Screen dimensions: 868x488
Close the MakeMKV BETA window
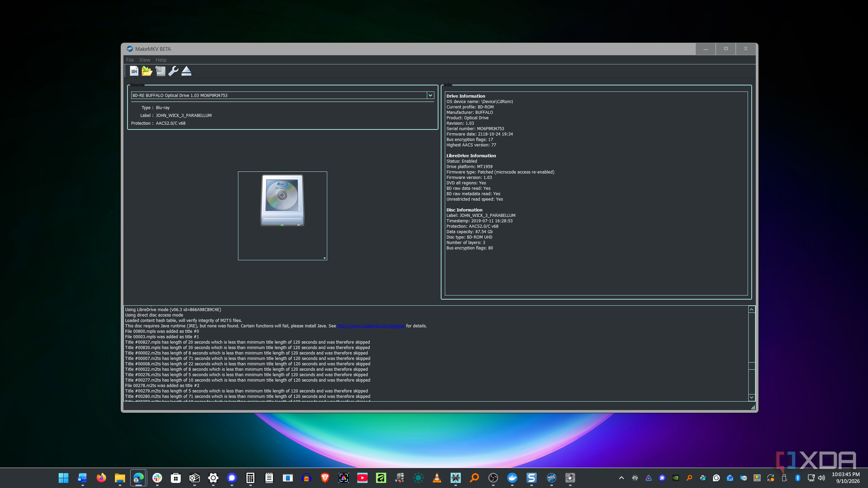click(x=746, y=49)
